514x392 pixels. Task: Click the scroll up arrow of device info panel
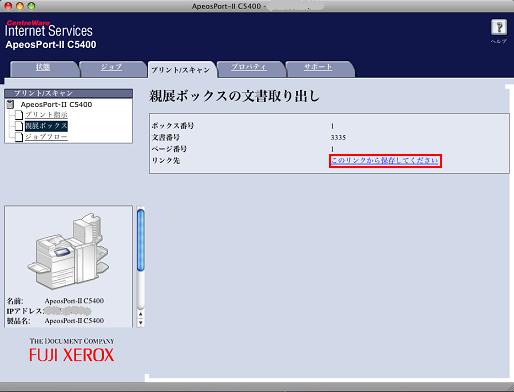pos(141,314)
